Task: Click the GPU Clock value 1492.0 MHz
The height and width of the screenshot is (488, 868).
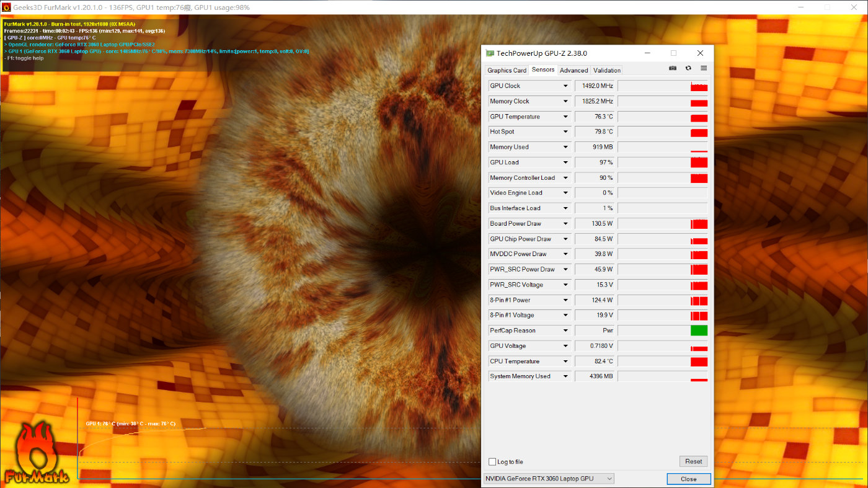Action: [x=595, y=86]
